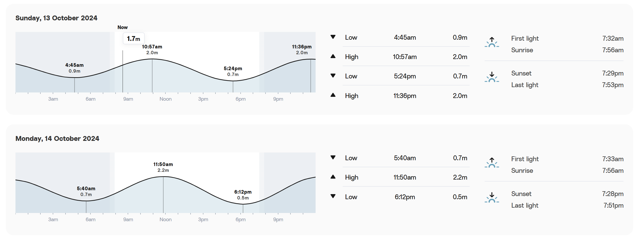Click the up arrow beside Sunday 10:57am High
644x243 pixels.
pos(333,56)
